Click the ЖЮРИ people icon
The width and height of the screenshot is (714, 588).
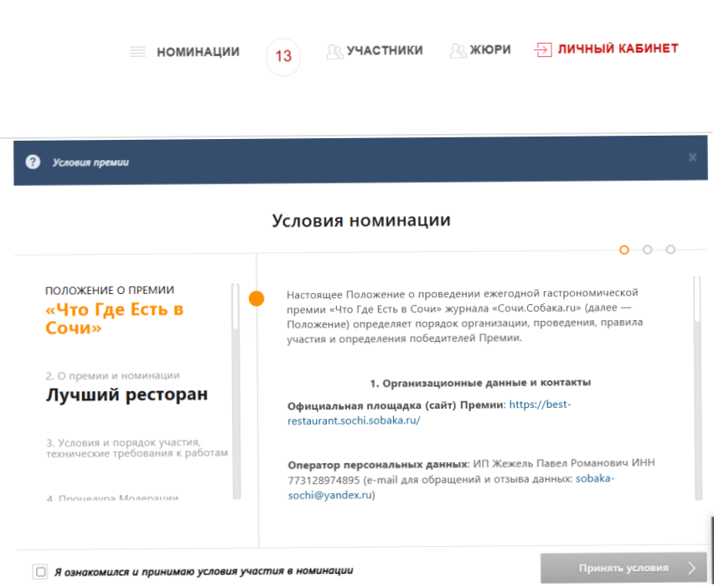tap(458, 50)
